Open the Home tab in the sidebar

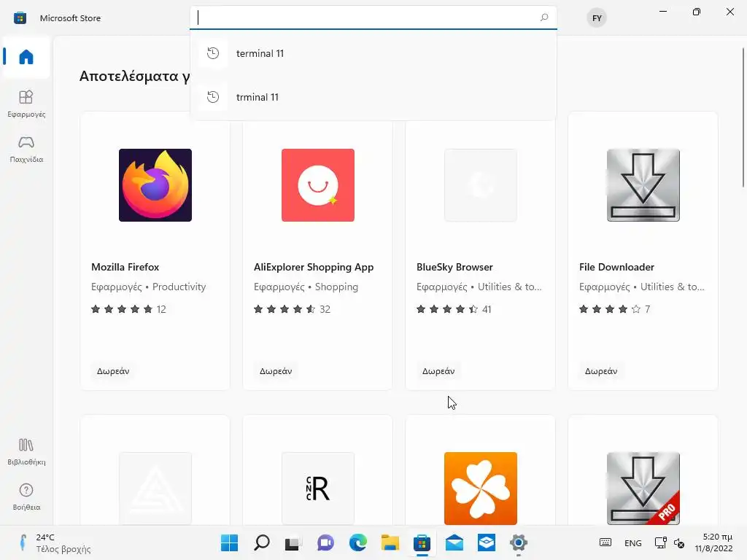26,57
